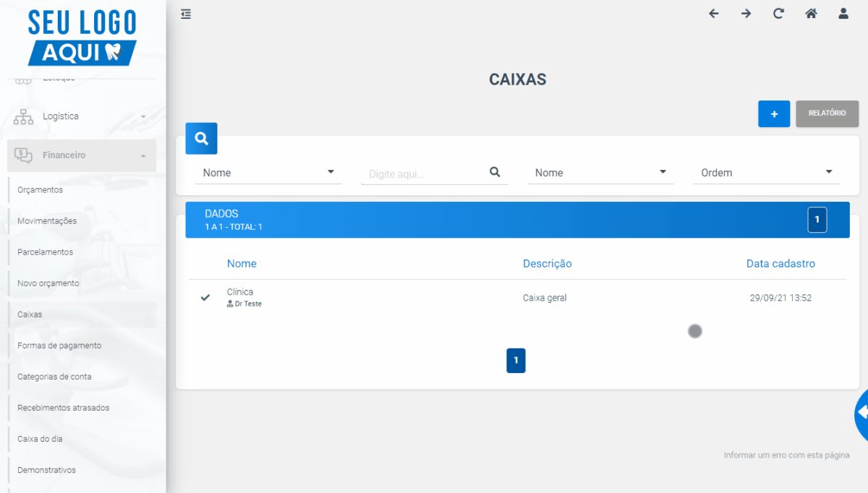Image resolution: width=868 pixels, height=493 pixels.
Task: Open the Ordem dropdown
Action: coord(767,173)
